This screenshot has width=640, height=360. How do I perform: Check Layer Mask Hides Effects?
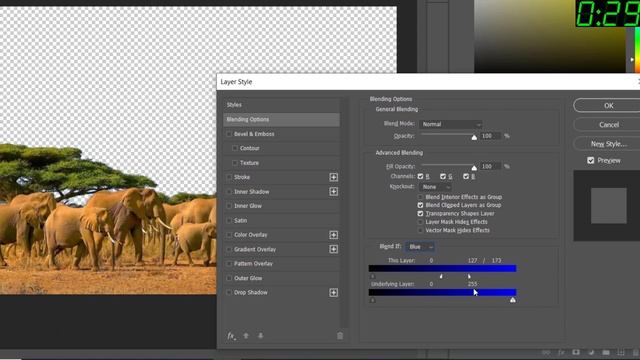(420, 222)
